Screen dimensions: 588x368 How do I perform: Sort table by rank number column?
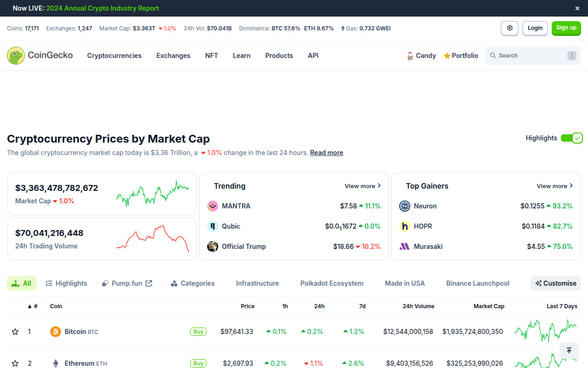click(x=32, y=306)
